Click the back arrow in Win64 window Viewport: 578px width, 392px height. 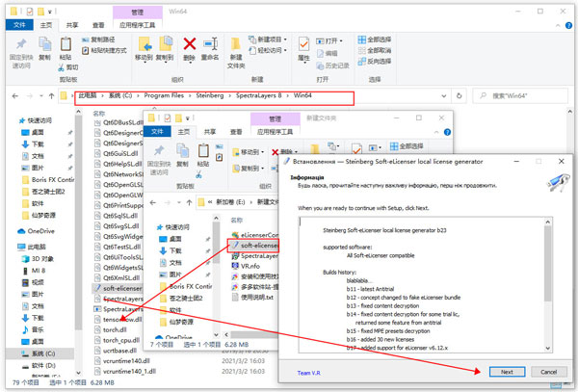pyautogui.click(x=15, y=96)
